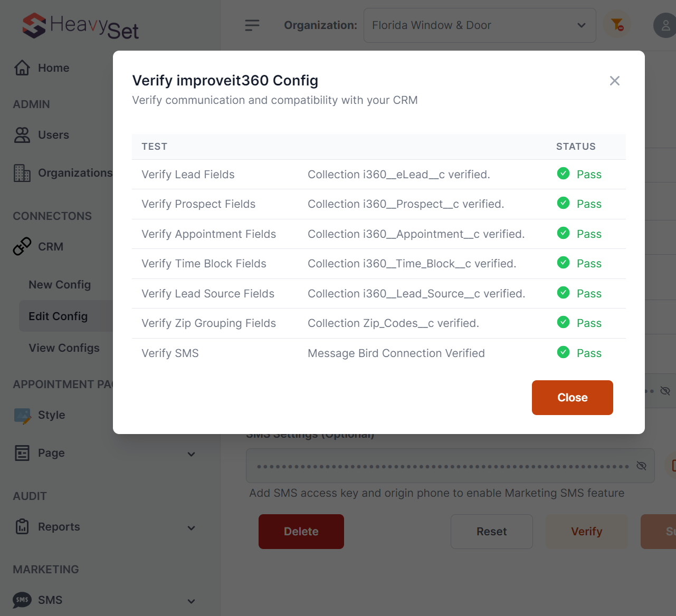
Task: Open the filter funnel icon in the header
Action: point(616,25)
